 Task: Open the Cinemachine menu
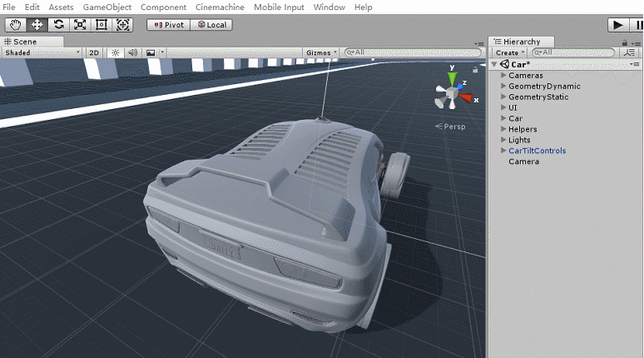click(220, 7)
